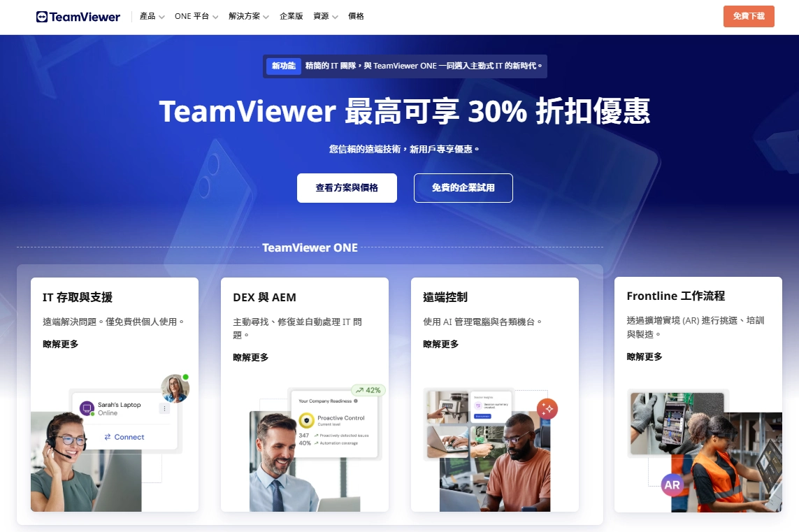Click the three-dot menu icon on Sarah's Laptop
The height and width of the screenshot is (532, 799).
pyautogui.click(x=164, y=408)
